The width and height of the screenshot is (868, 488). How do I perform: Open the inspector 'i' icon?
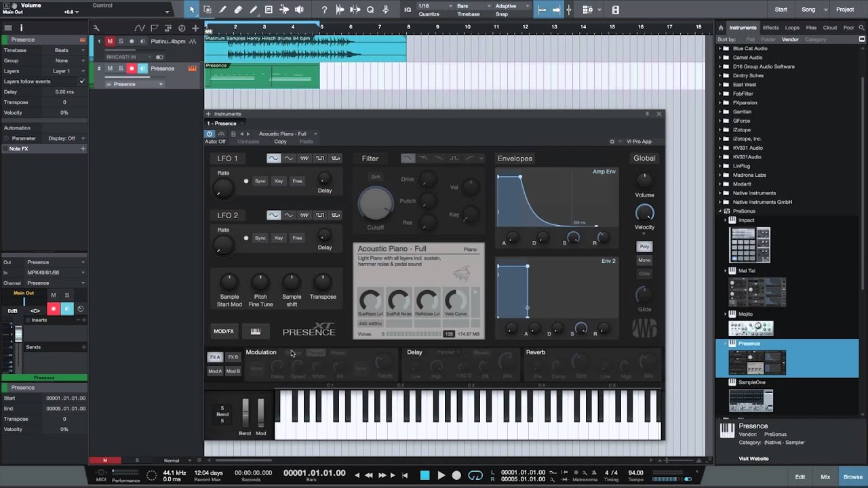(x=21, y=28)
